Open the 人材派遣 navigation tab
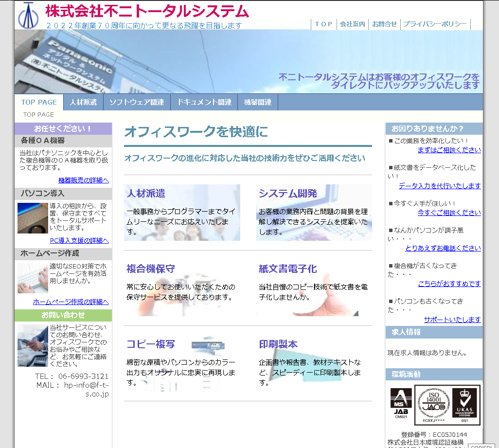 tap(83, 102)
